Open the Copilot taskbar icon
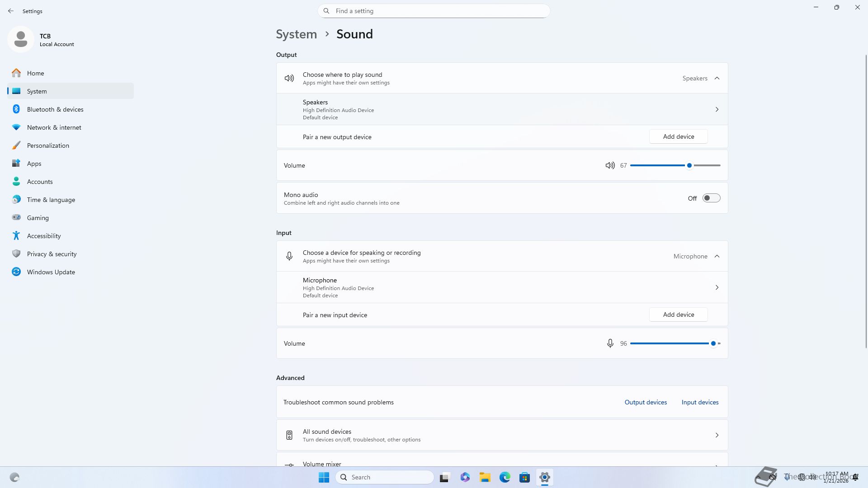Image resolution: width=868 pixels, height=488 pixels. click(x=465, y=477)
